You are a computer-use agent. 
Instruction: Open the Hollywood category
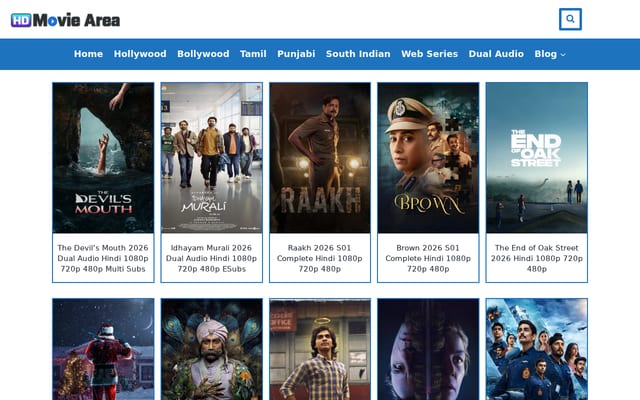click(140, 54)
